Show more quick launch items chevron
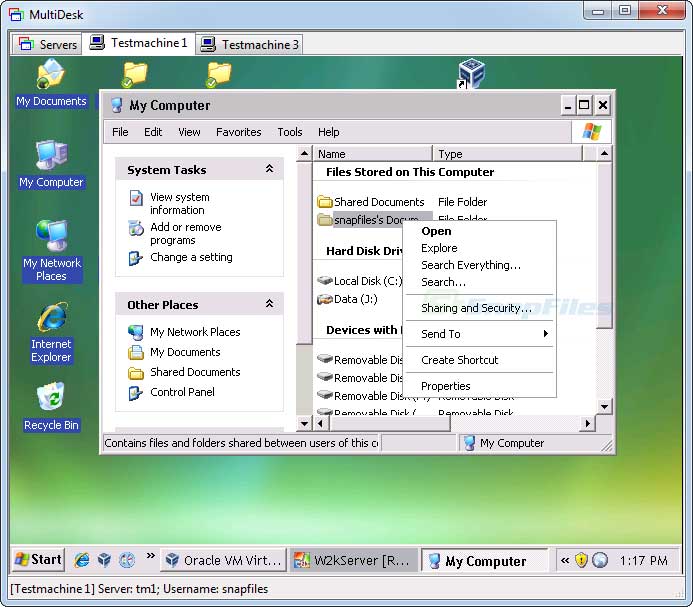The width and height of the screenshot is (693, 607). point(150,555)
